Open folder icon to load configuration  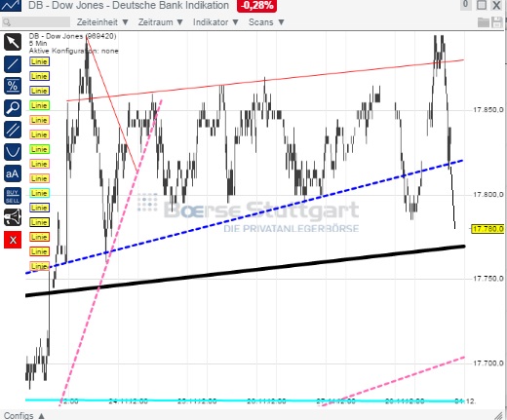point(484,22)
